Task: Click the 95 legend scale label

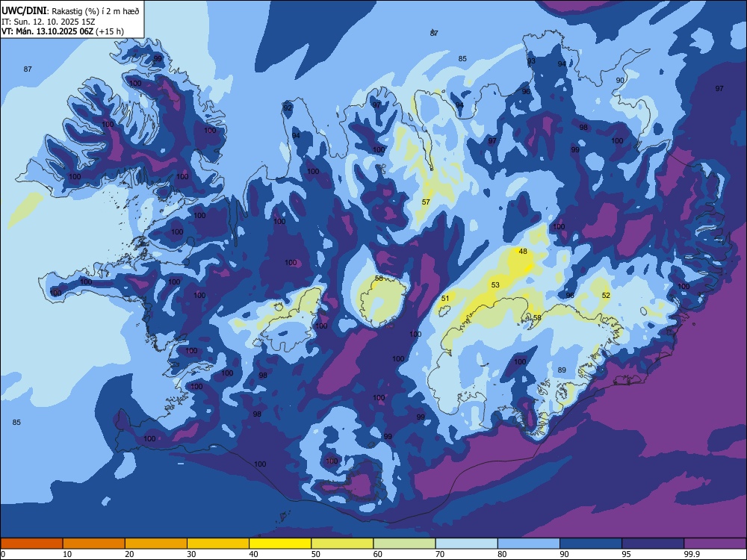Action: tap(627, 554)
